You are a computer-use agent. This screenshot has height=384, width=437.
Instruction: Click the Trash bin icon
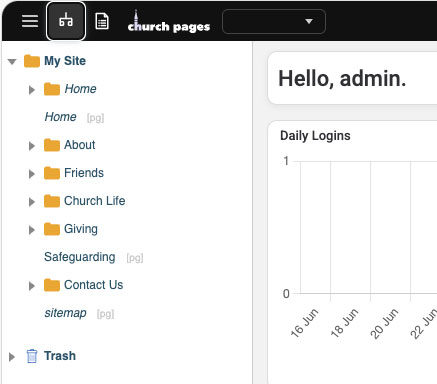tap(32, 356)
